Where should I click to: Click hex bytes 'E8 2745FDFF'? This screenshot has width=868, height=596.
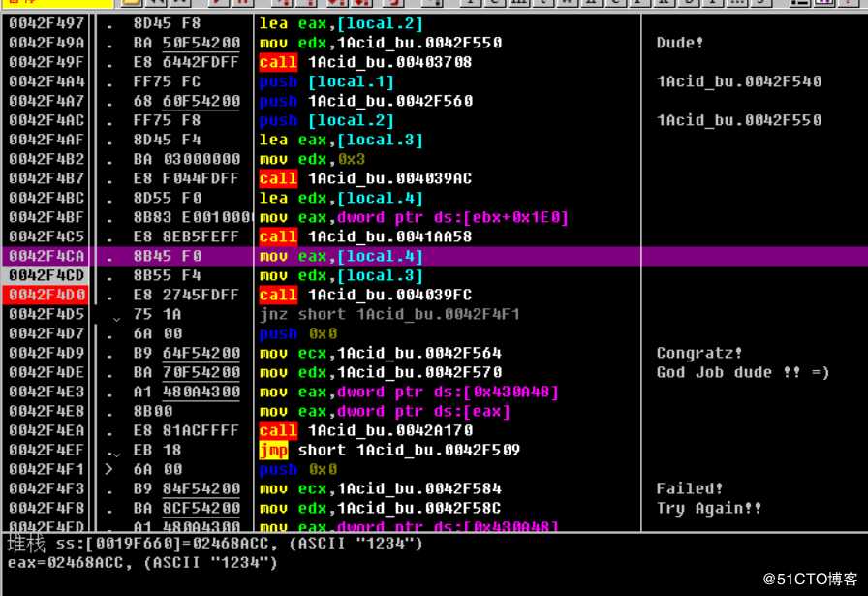(186, 296)
